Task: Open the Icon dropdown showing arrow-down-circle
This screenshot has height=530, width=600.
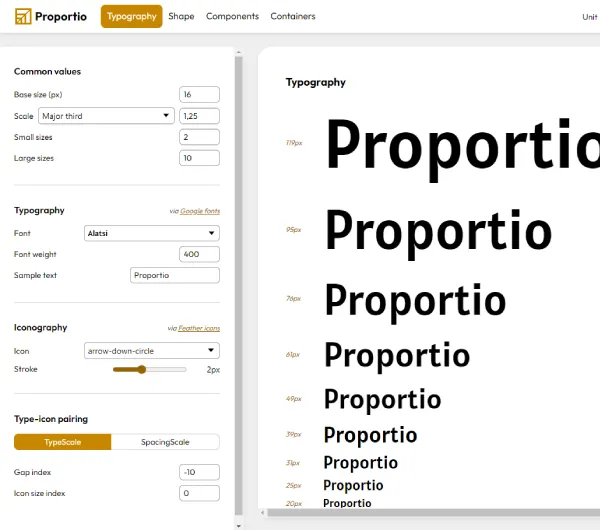Action: [152, 351]
